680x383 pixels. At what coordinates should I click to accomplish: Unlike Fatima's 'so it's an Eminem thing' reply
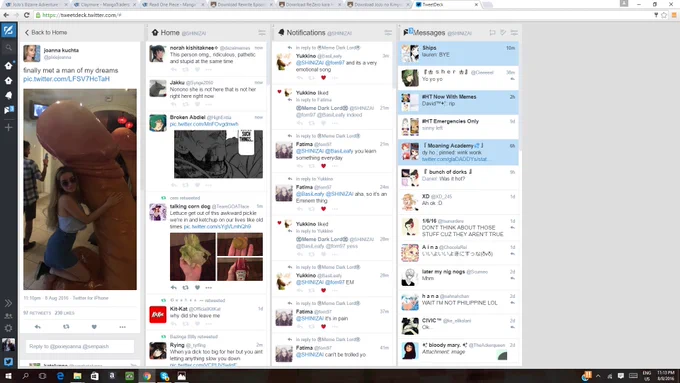pos(323,209)
